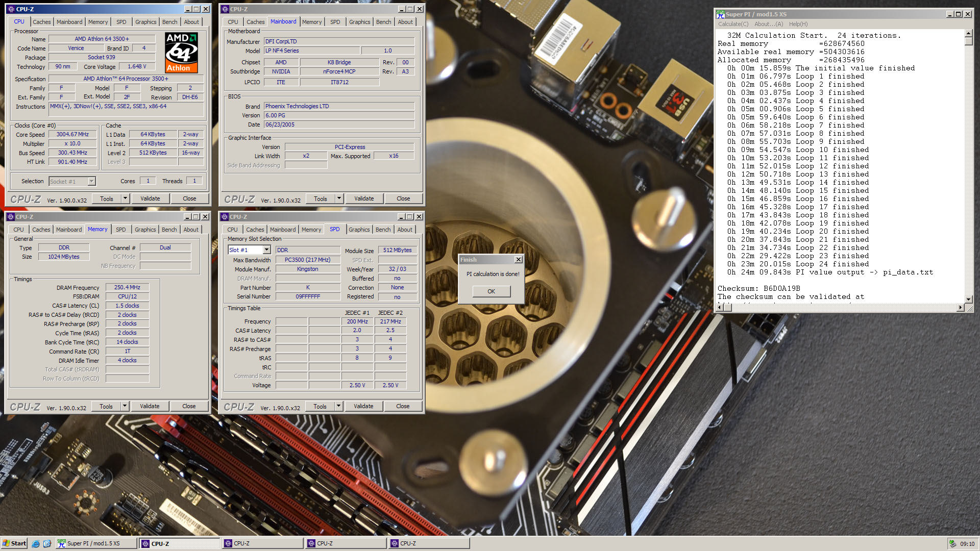The image size is (980, 551).
Task: Close the Finish dialog with X
Action: tap(519, 260)
